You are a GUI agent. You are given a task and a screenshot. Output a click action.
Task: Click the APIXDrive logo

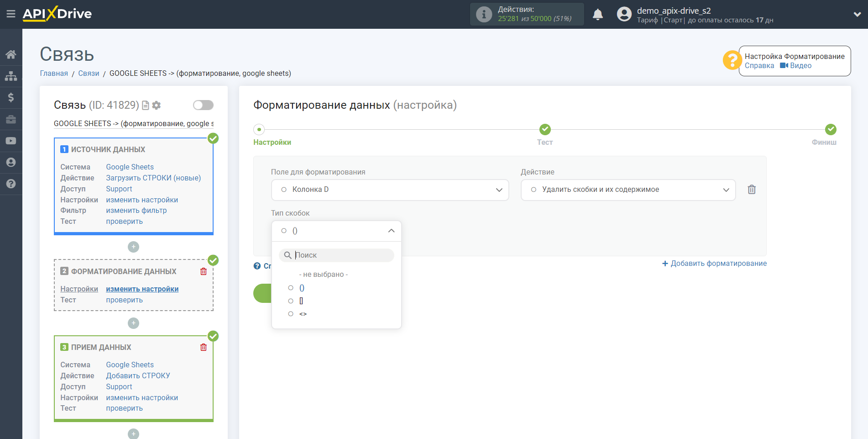[x=57, y=14]
